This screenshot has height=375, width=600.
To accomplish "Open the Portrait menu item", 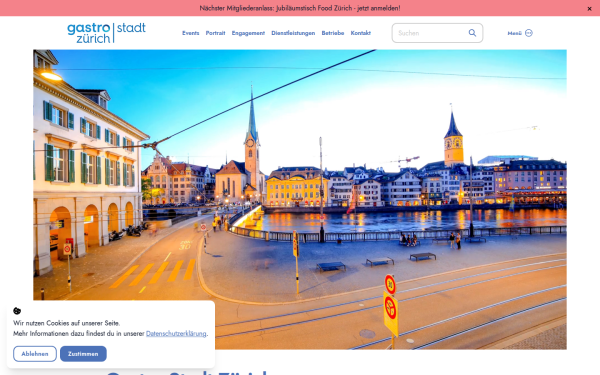I will 215,33.
